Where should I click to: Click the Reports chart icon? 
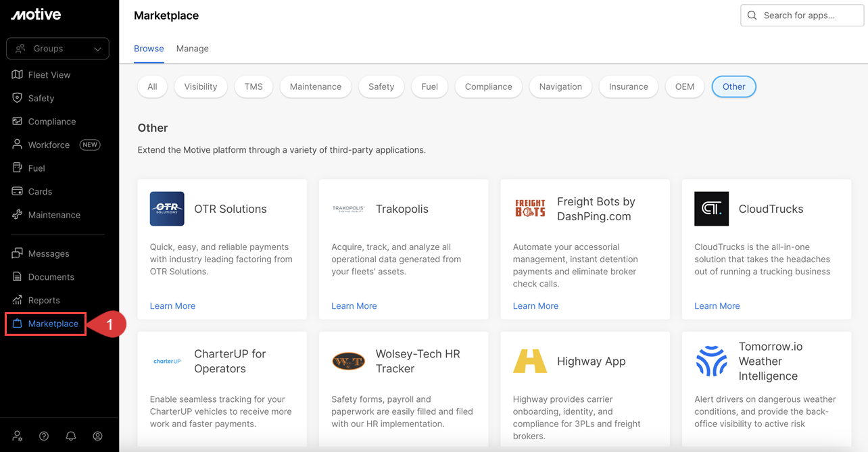click(17, 300)
